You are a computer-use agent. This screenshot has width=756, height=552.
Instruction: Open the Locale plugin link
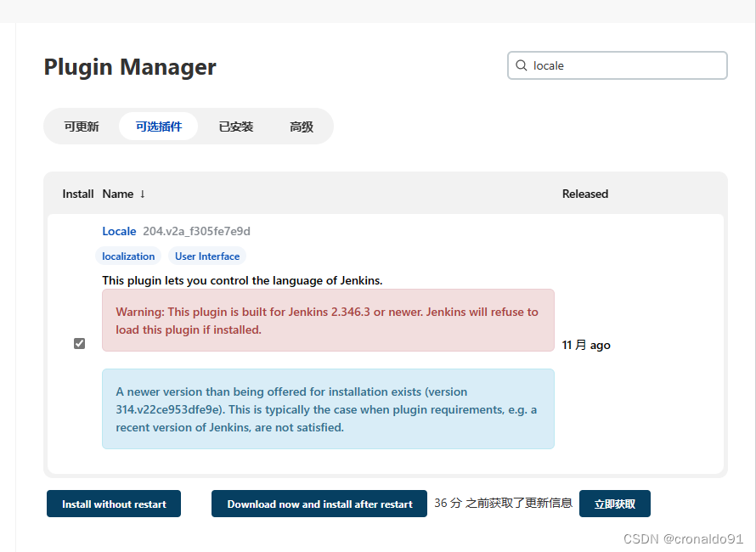[119, 231]
